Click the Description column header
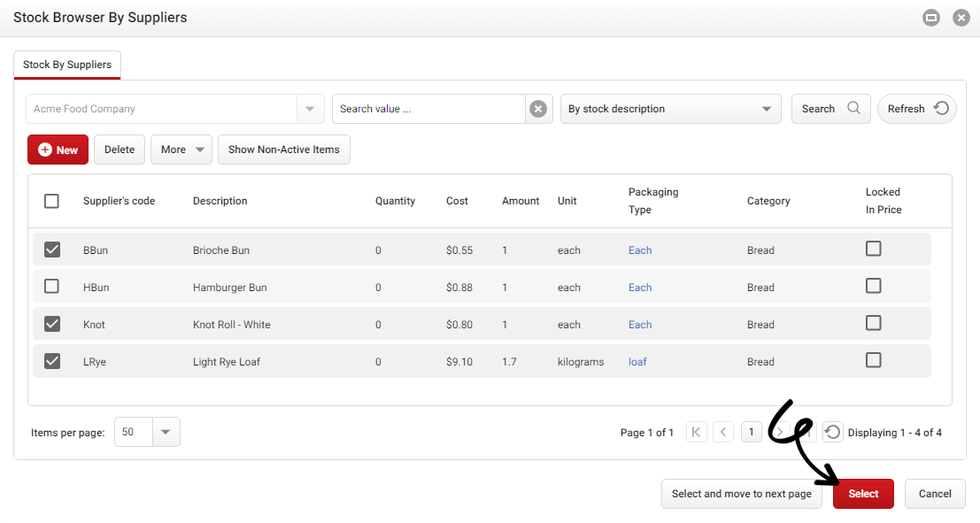 point(220,201)
